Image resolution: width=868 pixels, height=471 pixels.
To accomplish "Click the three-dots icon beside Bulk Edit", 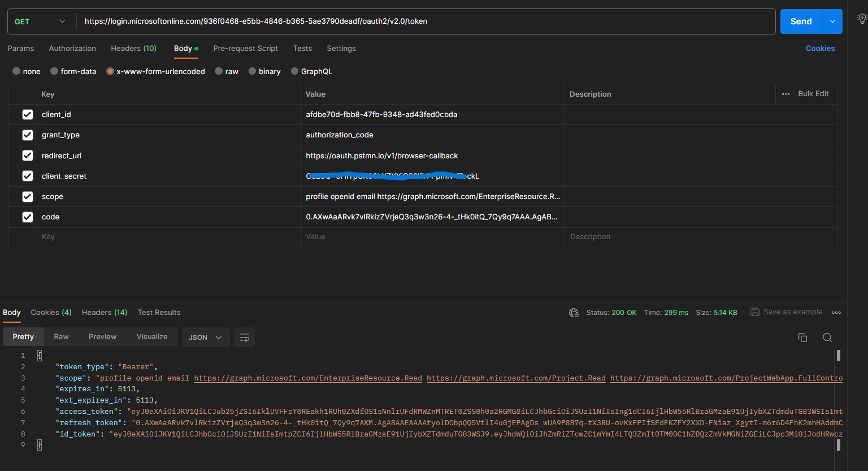I will (x=785, y=94).
